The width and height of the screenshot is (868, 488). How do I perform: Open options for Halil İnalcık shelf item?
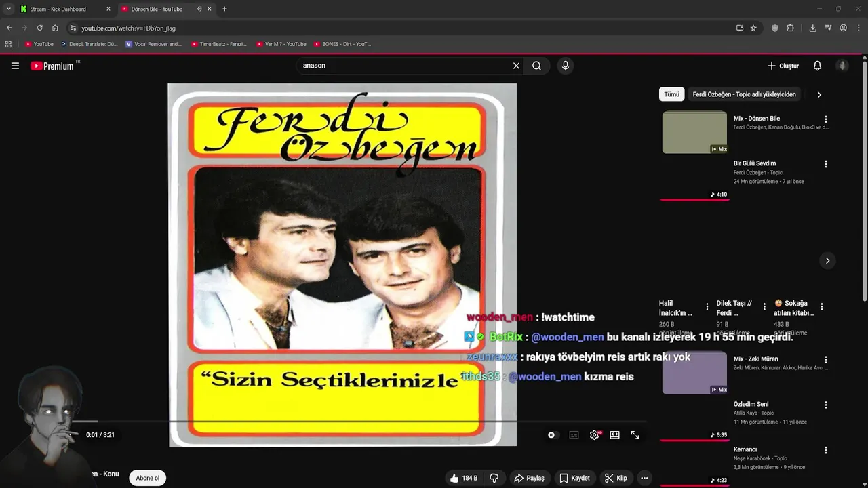click(707, 306)
